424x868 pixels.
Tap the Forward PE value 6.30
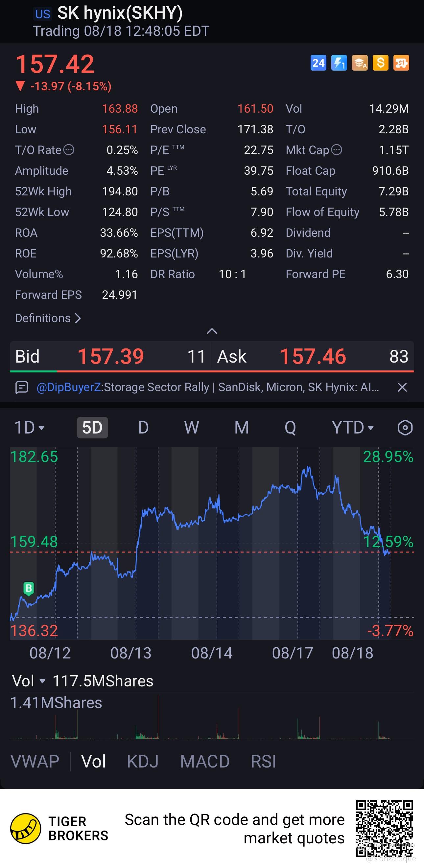coord(397,274)
